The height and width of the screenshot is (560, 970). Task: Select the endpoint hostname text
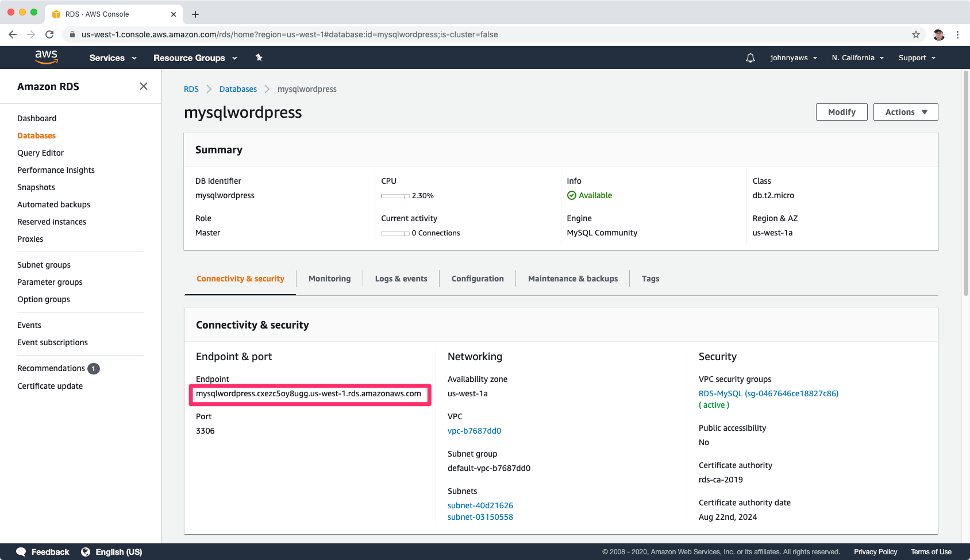(309, 393)
